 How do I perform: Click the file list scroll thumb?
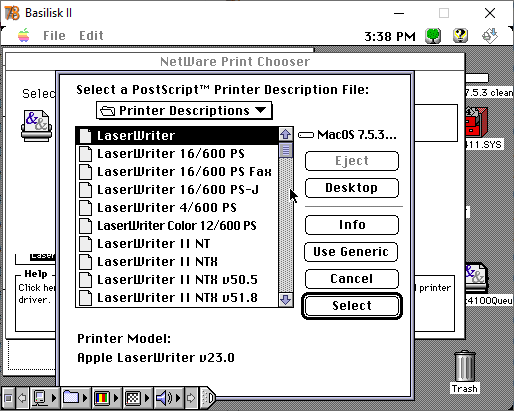[x=286, y=150]
